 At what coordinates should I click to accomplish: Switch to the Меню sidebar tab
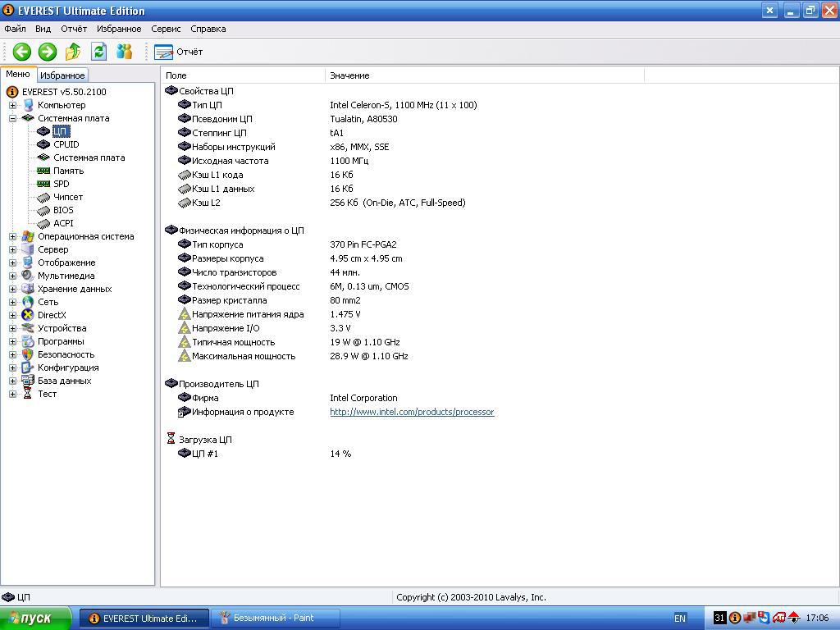coord(18,75)
